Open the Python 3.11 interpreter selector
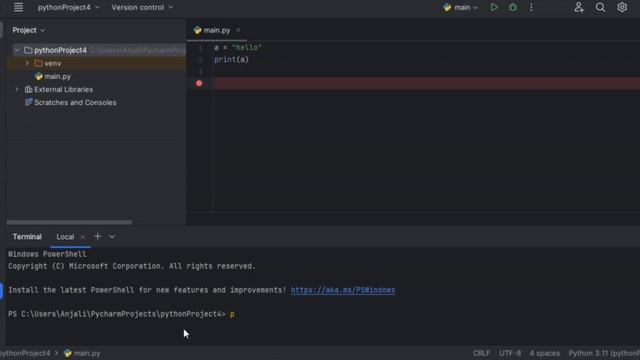Screen dimensions: 640x360 tap(604, 353)
